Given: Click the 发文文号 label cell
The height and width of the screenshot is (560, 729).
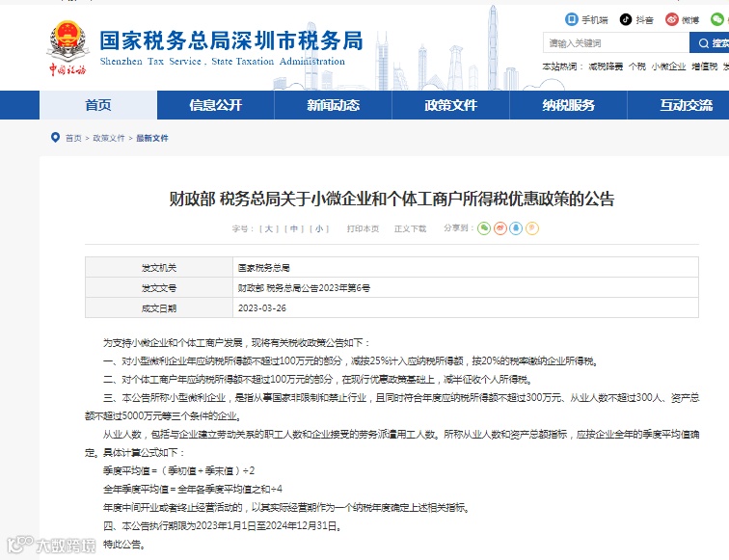Looking at the screenshot, I should [159, 288].
